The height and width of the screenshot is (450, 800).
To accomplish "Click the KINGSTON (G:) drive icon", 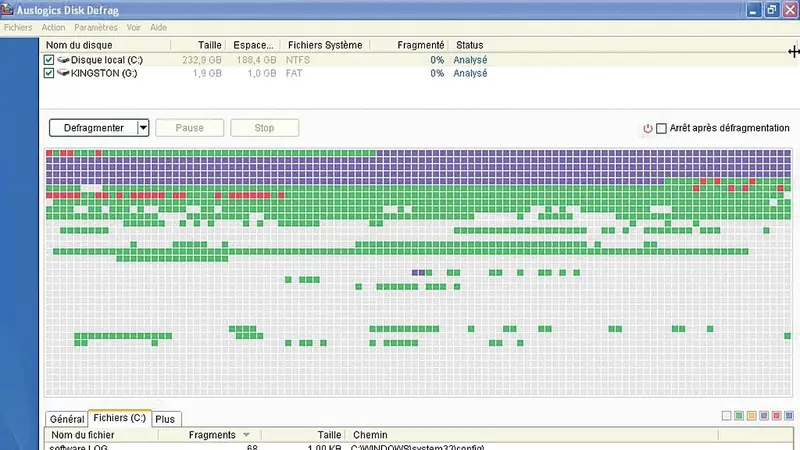I will pyautogui.click(x=63, y=73).
